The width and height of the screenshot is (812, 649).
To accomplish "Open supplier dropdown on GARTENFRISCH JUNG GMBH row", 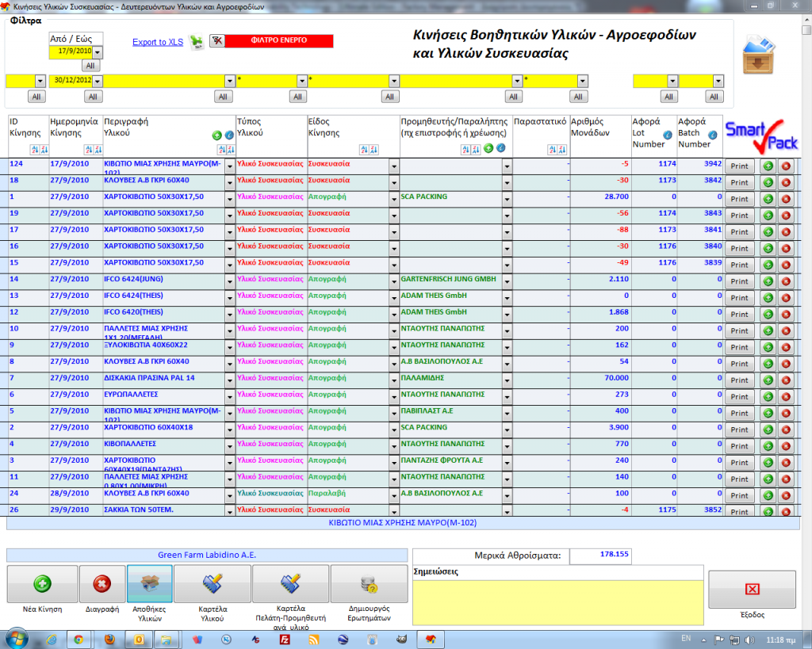I will tap(507, 282).
